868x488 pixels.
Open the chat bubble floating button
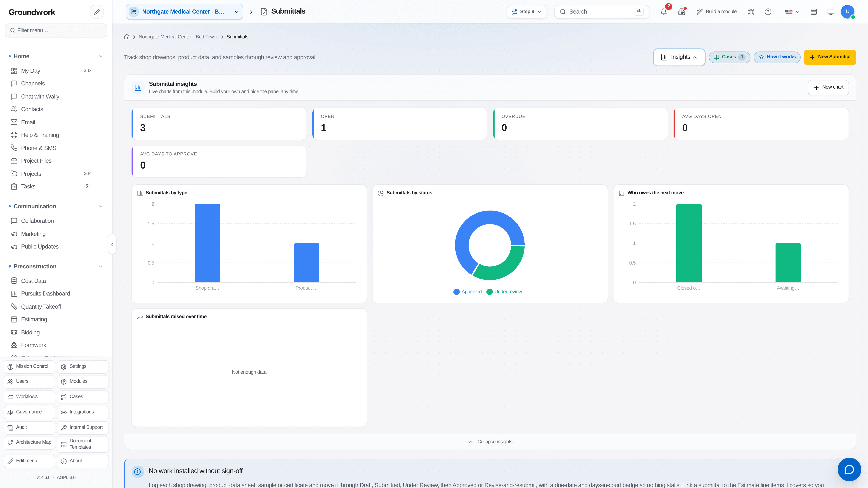(849, 469)
